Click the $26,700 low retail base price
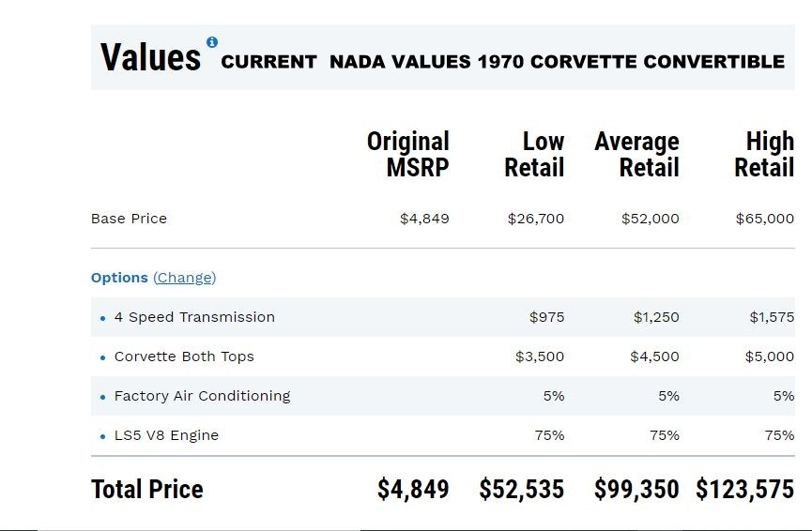Image resolution: width=812 pixels, height=531 pixels. coord(536,219)
